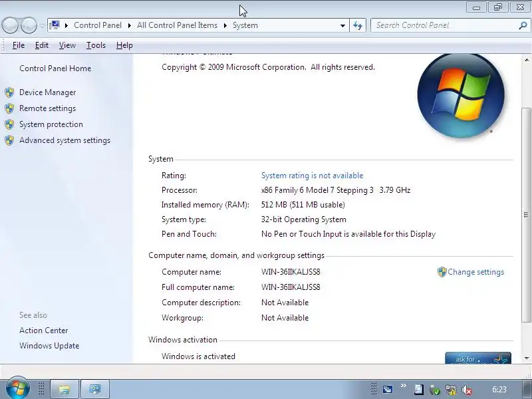The height and width of the screenshot is (399, 532).
Task: Open the recent pages dropdown beside navigation buttons
Action: pyautogui.click(x=42, y=25)
